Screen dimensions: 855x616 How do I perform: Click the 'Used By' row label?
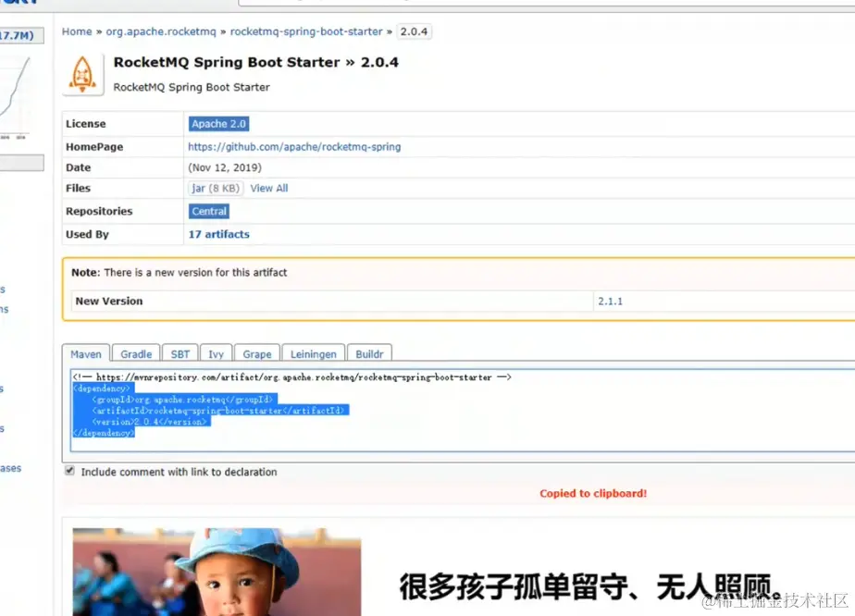[87, 234]
